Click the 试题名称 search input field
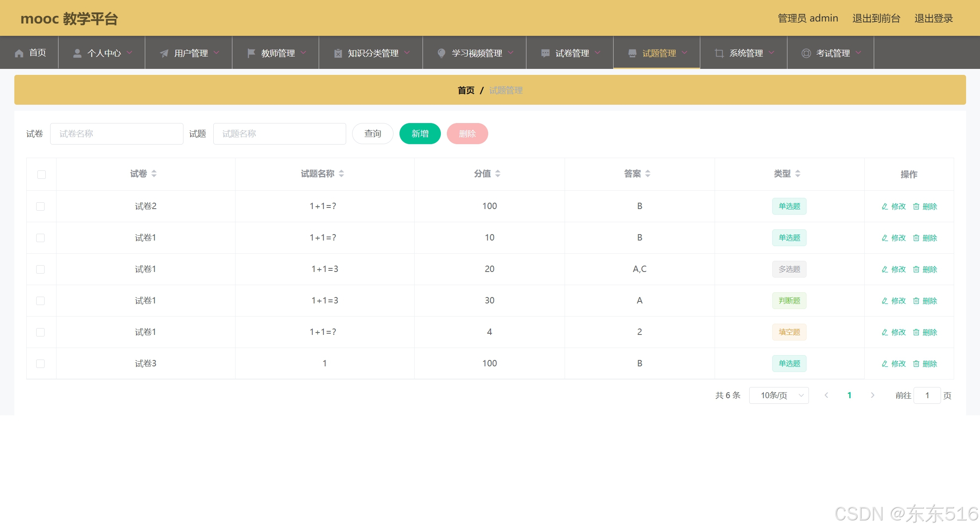The width and height of the screenshot is (980, 530). tap(279, 134)
